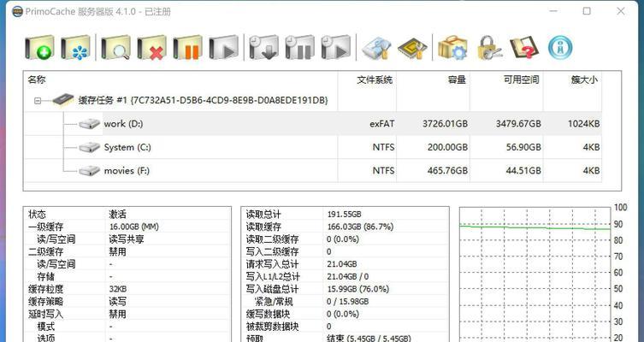The image size is (644, 342).
Task: Select the movies (F:) volume
Action: click(x=127, y=170)
